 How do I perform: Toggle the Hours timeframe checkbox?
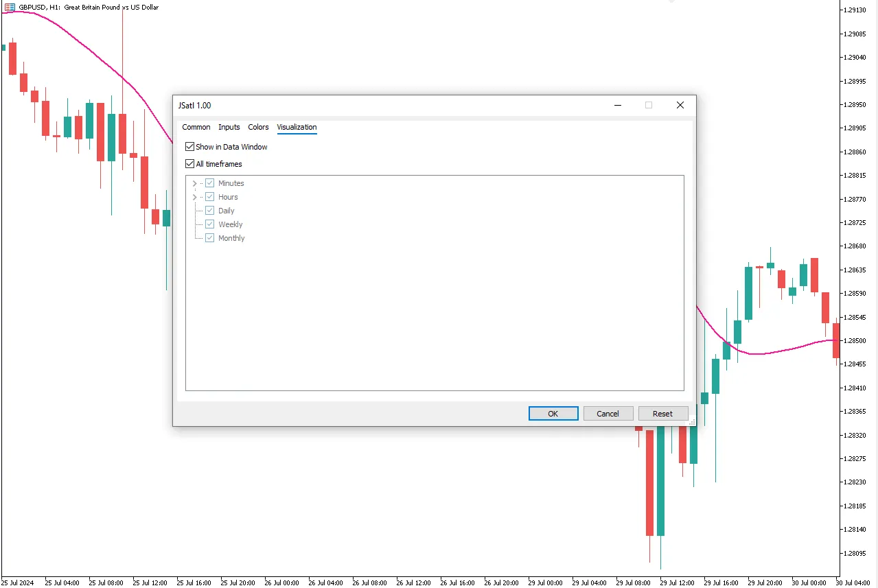point(210,197)
